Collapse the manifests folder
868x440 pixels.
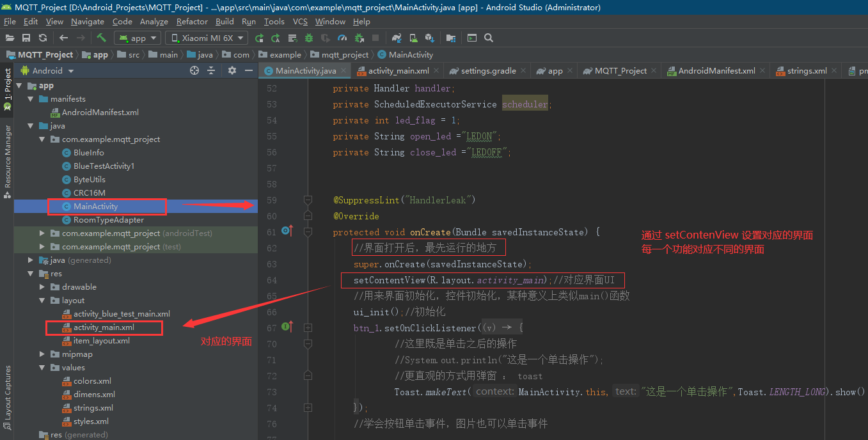pos(31,99)
